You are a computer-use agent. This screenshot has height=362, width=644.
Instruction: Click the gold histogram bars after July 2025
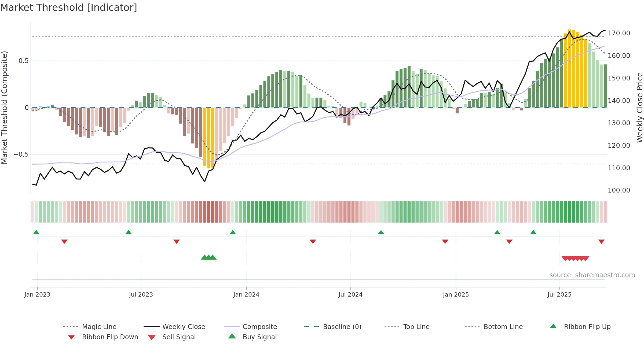point(575,69)
